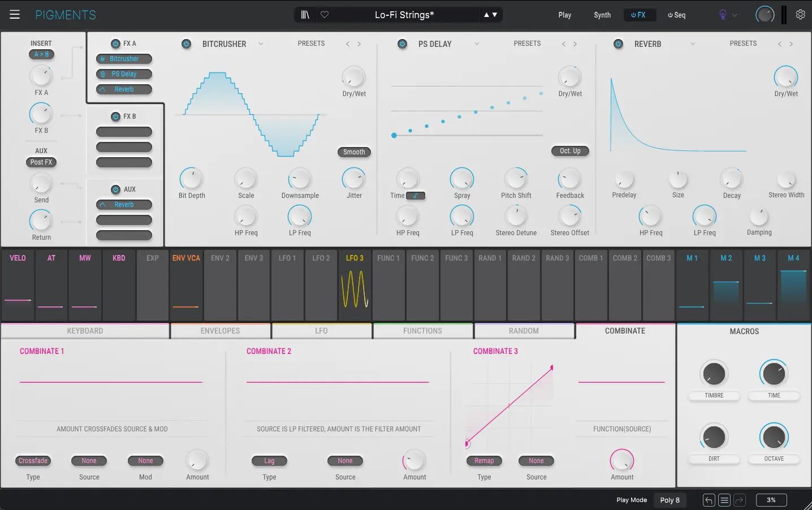The width and height of the screenshot is (812, 510).
Task: Open the Poly 8 play mode dropdown
Action: pos(670,500)
